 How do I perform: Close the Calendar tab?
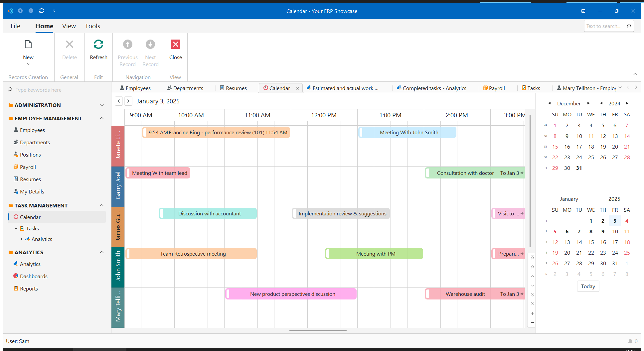297,88
